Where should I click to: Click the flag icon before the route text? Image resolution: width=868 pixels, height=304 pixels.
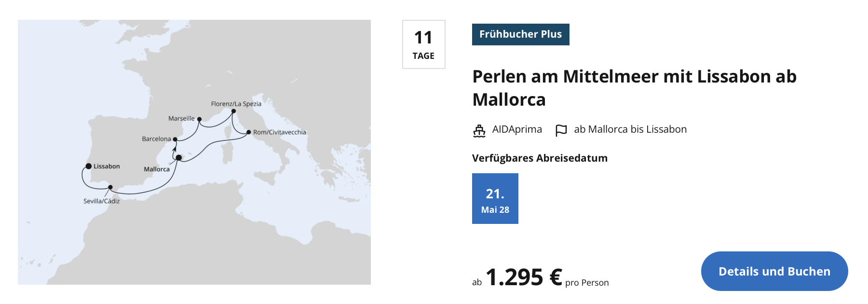pos(561,130)
